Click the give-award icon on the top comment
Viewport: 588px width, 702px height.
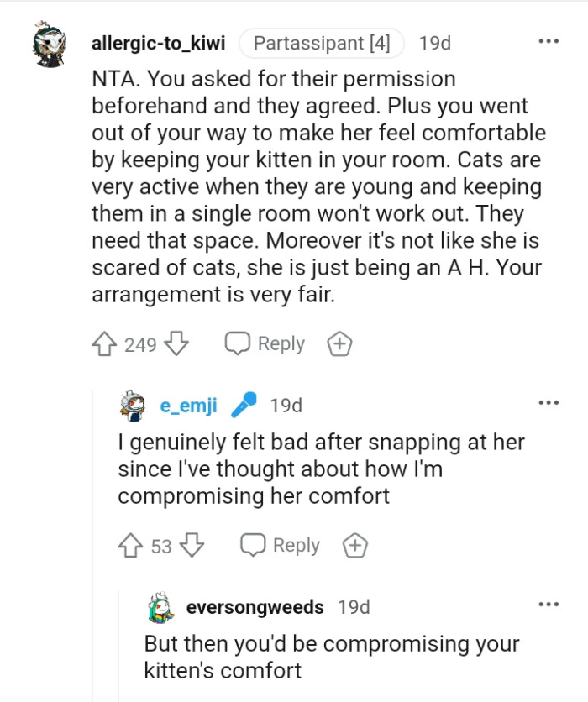click(339, 343)
